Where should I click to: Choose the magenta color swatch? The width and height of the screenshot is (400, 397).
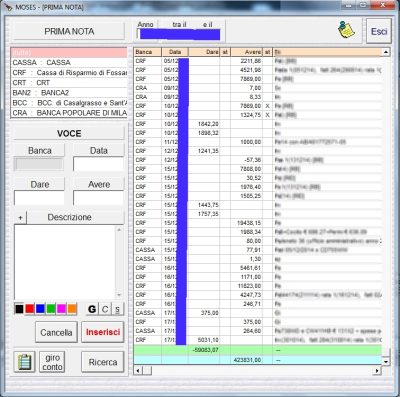(x=61, y=309)
